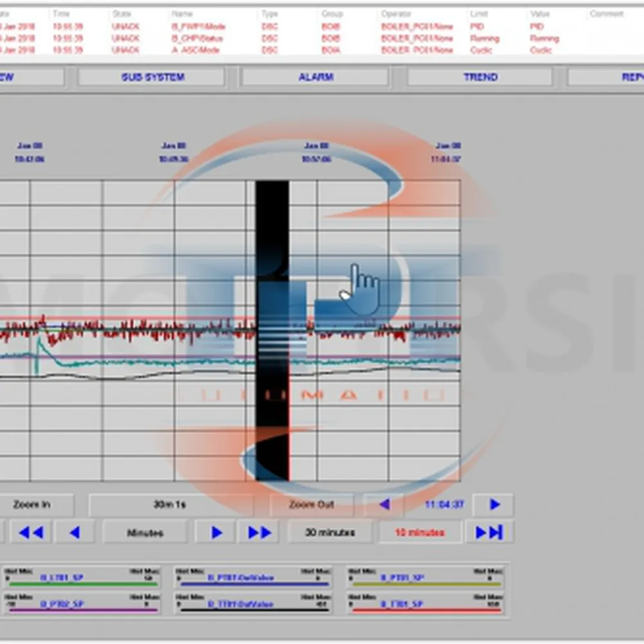Click the fast forward double-arrow icon
This screenshot has height=644, width=644.
[x=258, y=532]
